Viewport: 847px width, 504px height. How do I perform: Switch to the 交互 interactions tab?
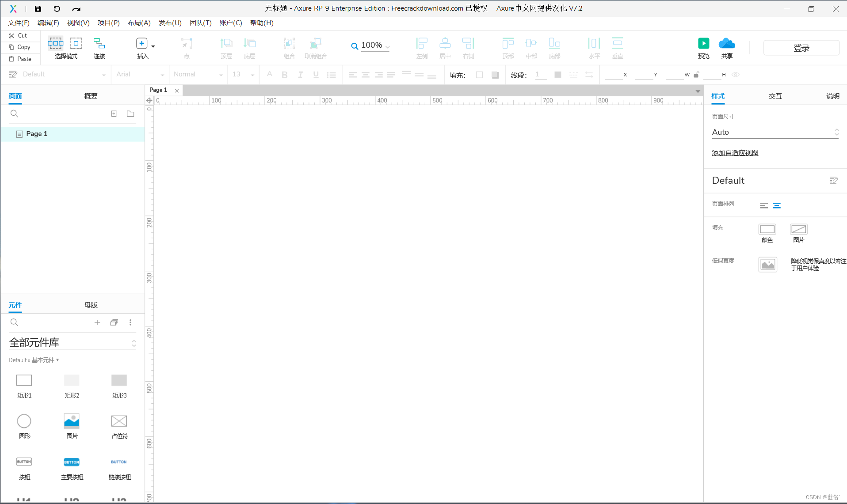click(775, 96)
